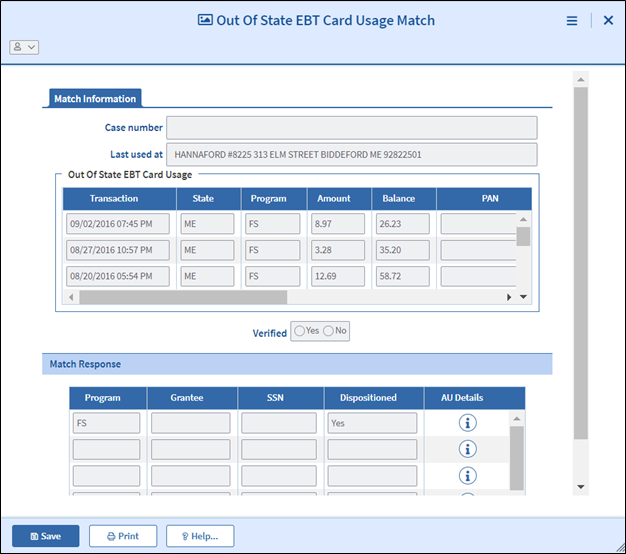Click the SSN cell in the FS row

click(x=279, y=423)
